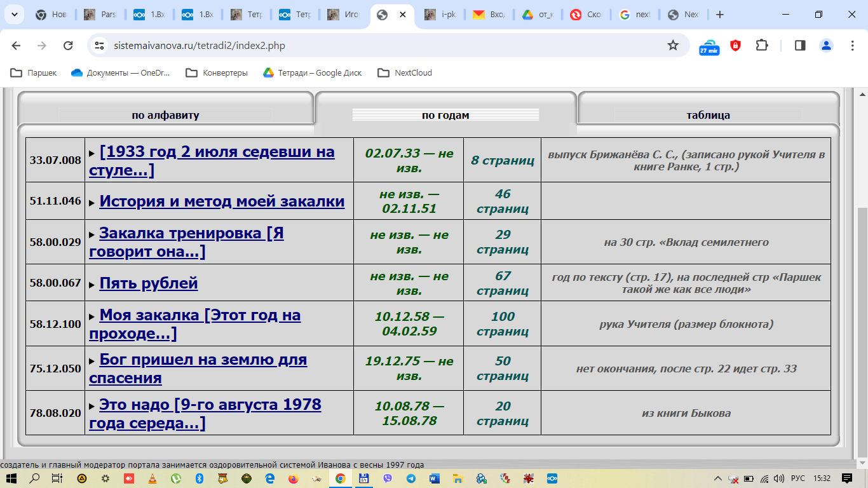Click the site information icon in address bar
Image resolution: width=868 pixels, height=488 pixels.
pos(98,45)
